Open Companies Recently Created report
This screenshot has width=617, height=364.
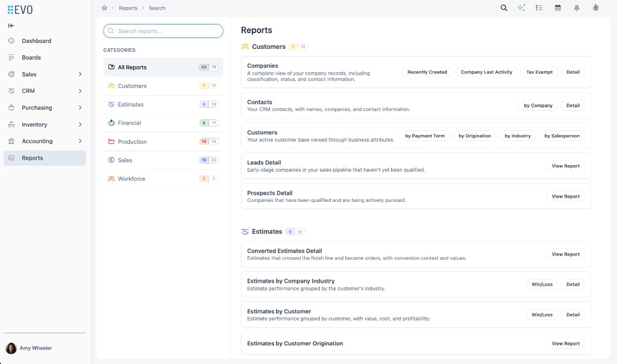(x=427, y=72)
